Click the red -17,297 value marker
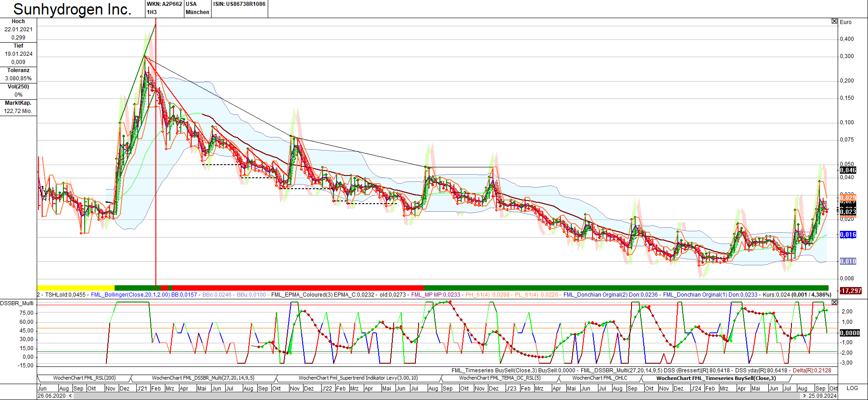Screen dimensions: 868x400 [851, 291]
